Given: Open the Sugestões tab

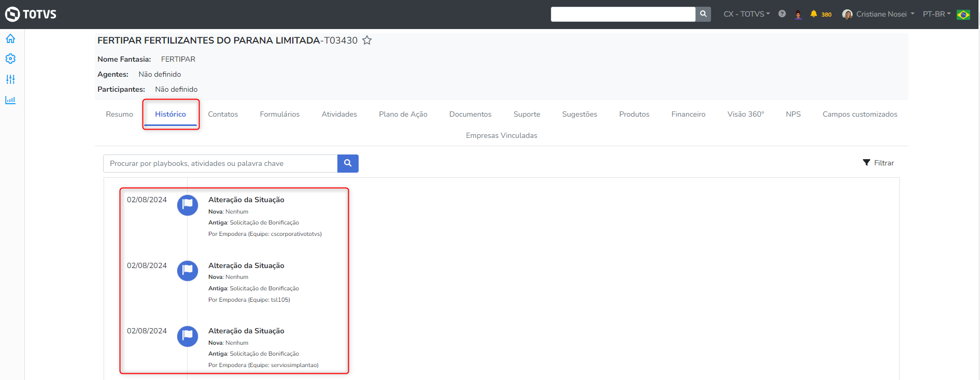Looking at the screenshot, I should [x=580, y=114].
